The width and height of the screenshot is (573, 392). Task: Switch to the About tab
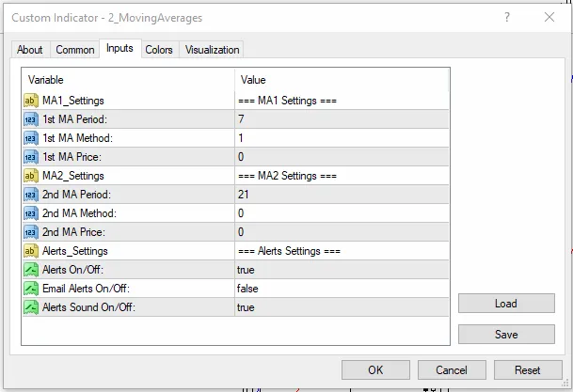29,50
